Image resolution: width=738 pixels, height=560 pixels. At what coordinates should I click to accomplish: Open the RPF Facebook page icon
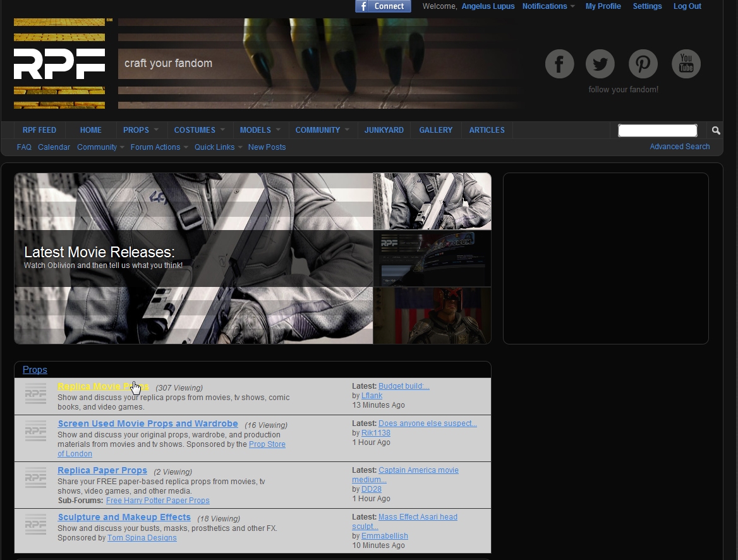click(x=559, y=64)
